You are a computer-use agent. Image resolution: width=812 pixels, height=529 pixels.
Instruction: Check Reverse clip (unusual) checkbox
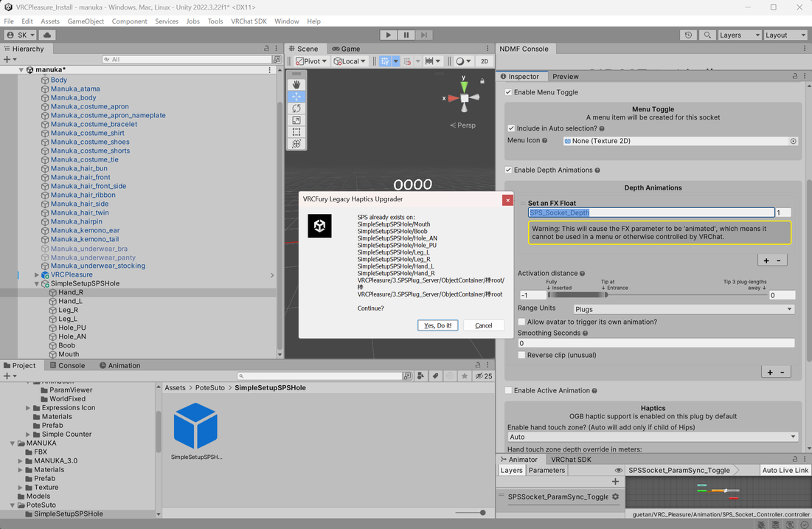[x=521, y=355]
